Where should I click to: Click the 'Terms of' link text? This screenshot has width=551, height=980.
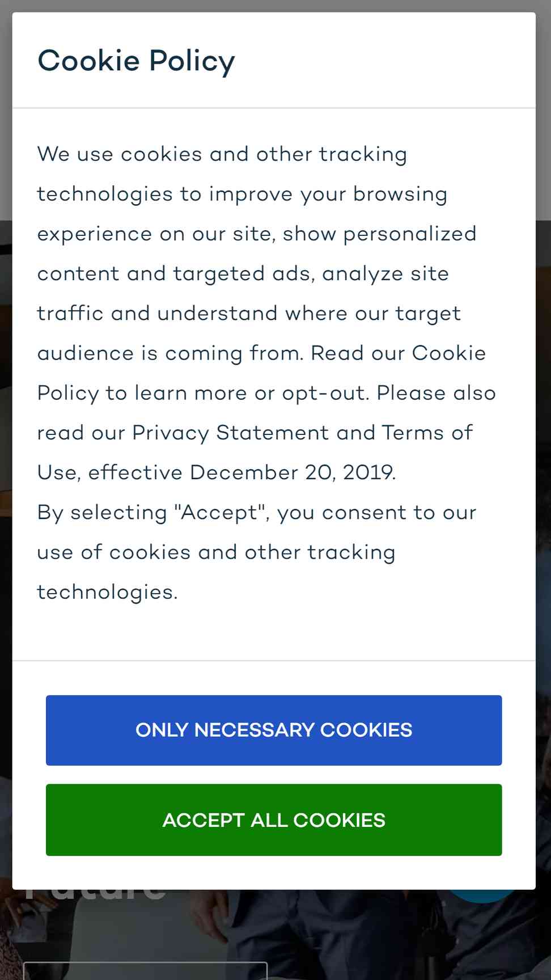tap(427, 432)
